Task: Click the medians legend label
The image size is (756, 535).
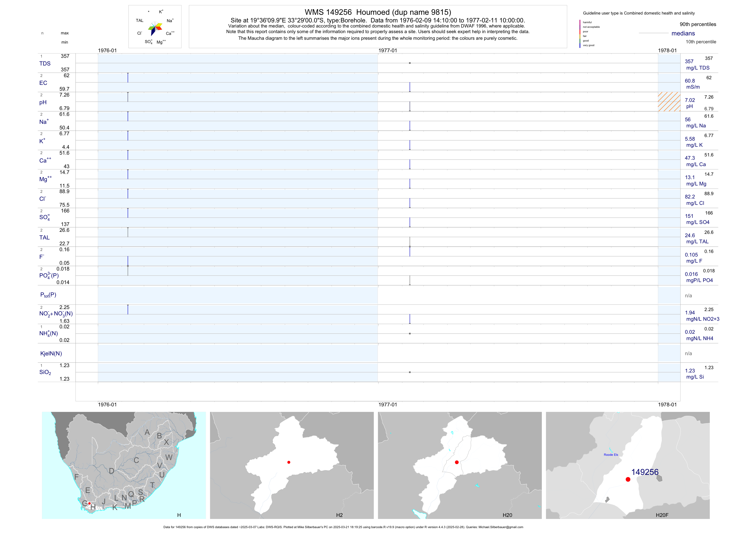Action: (683, 33)
